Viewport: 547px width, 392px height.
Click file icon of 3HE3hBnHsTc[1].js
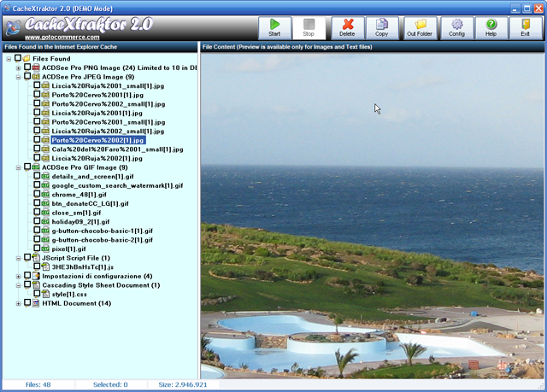point(45,267)
